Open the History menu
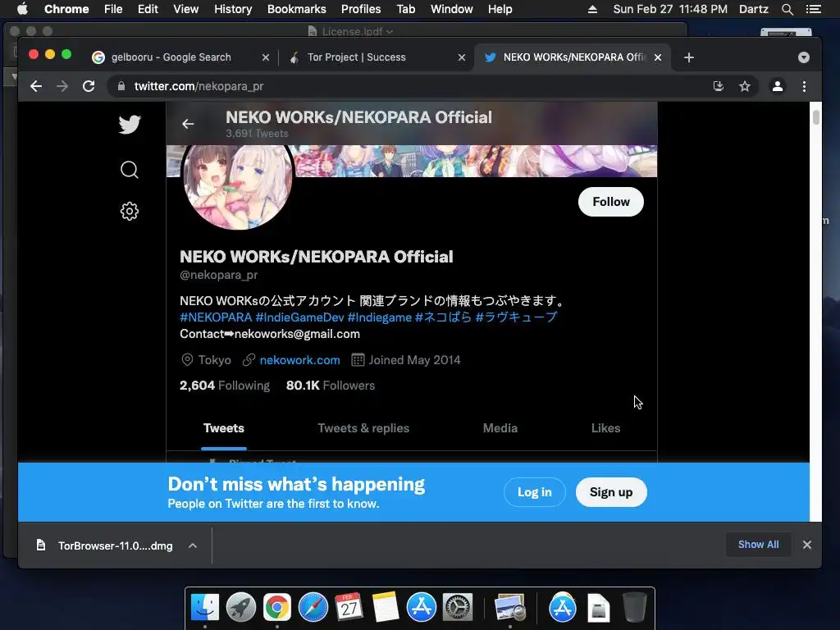 point(233,9)
